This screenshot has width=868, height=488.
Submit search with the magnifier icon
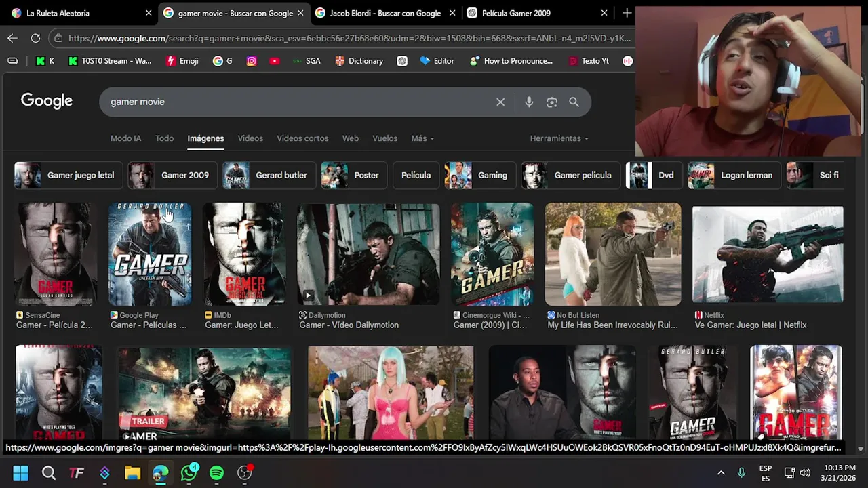coord(574,102)
